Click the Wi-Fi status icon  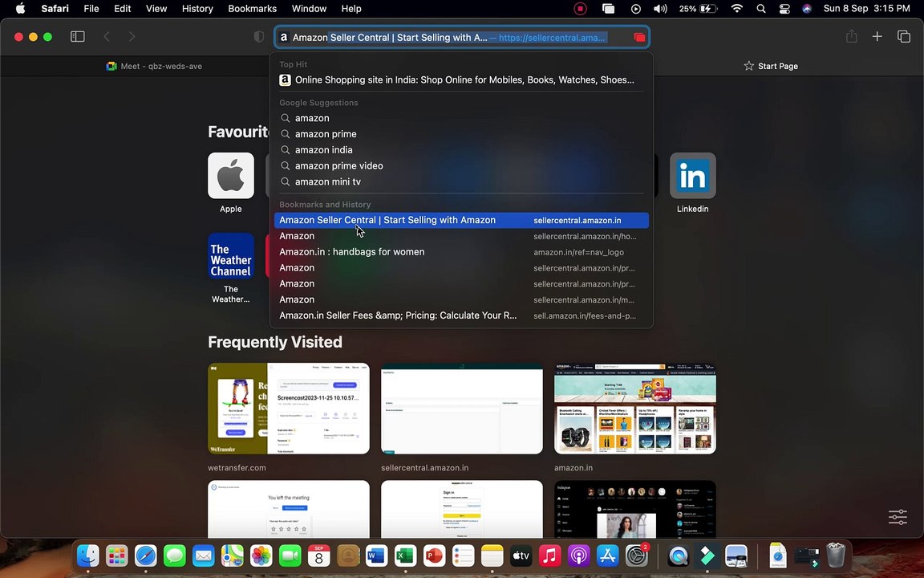[736, 8]
